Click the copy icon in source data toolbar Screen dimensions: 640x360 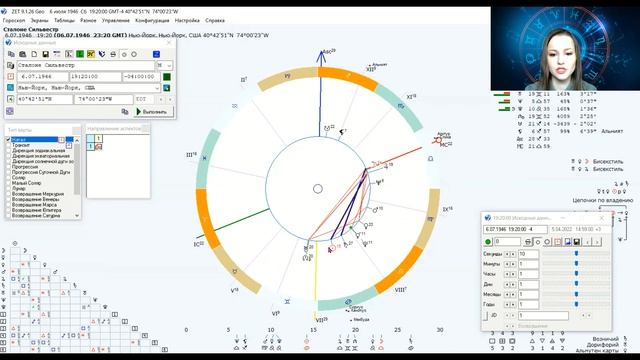11,54
